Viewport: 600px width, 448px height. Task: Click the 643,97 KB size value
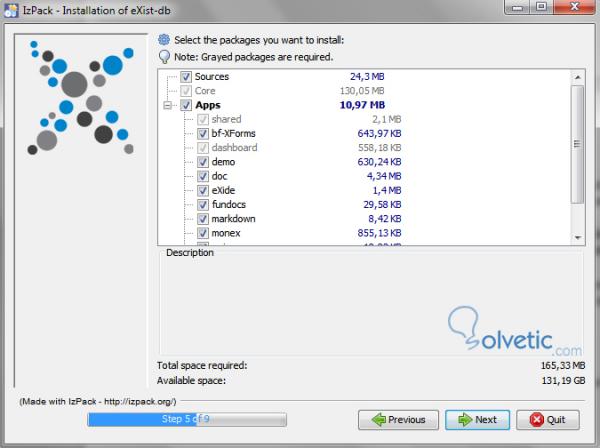pyautogui.click(x=379, y=134)
